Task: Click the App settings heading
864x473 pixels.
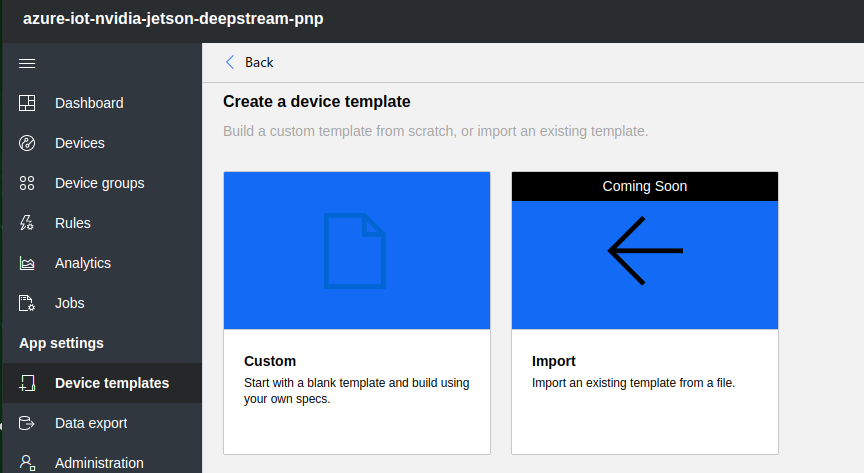Action: coord(61,343)
